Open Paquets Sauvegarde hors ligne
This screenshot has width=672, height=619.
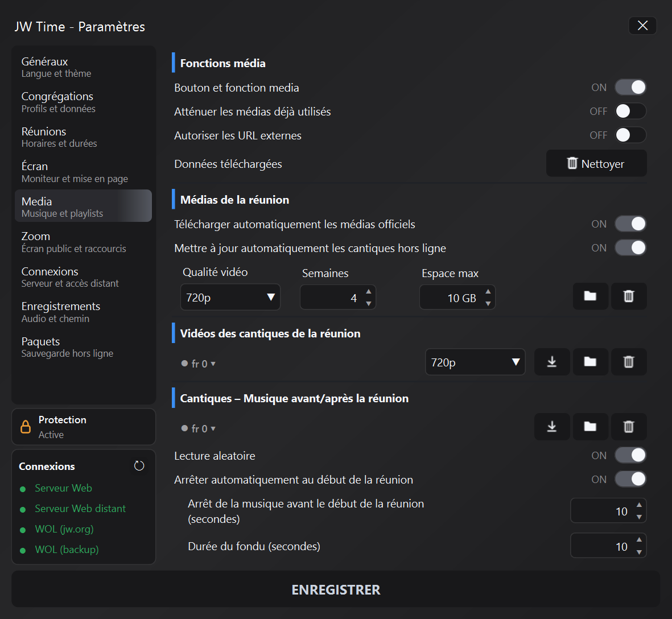pos(83,347)
